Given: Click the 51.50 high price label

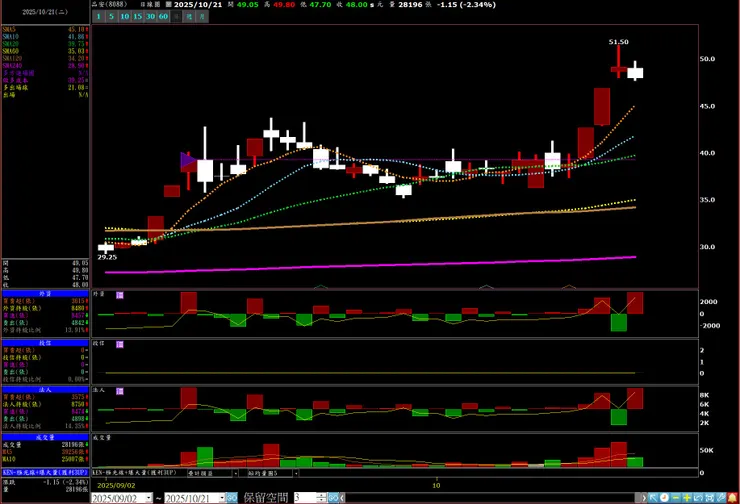Looking at the screenshot, I should (x=618, y=42).
